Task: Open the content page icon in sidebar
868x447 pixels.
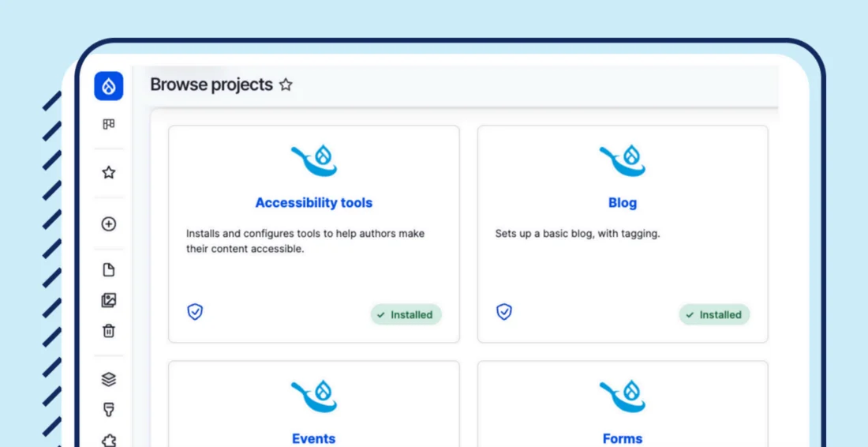Action: point(109,270)
